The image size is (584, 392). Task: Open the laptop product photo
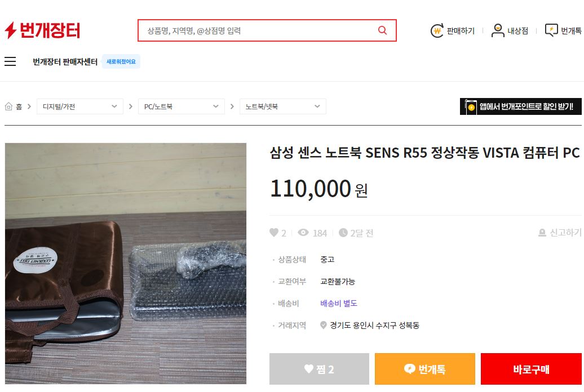(x=126, y=264)
